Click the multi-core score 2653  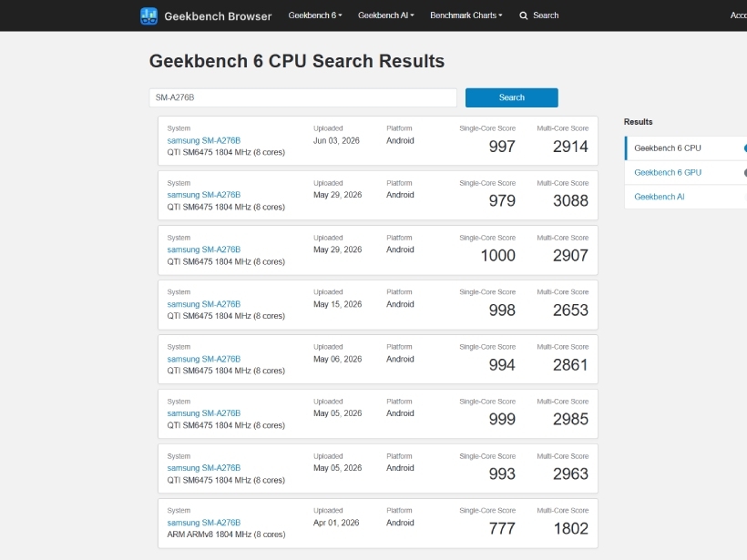pyautogui.click(x=570, y=311)
